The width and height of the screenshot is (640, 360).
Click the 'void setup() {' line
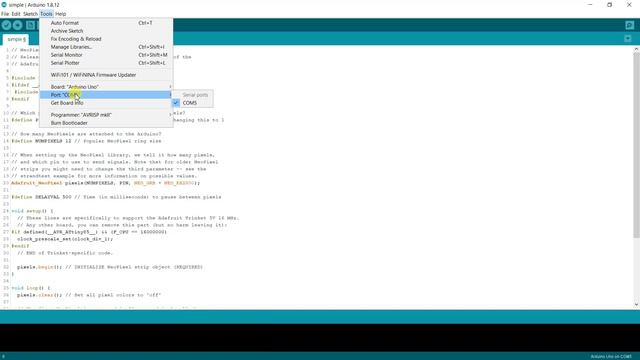pyautogui.click(x=32, y=211)
